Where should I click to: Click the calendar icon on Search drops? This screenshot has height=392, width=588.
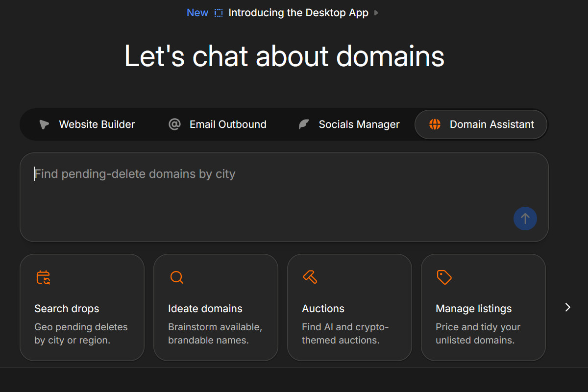coord(44,277)
